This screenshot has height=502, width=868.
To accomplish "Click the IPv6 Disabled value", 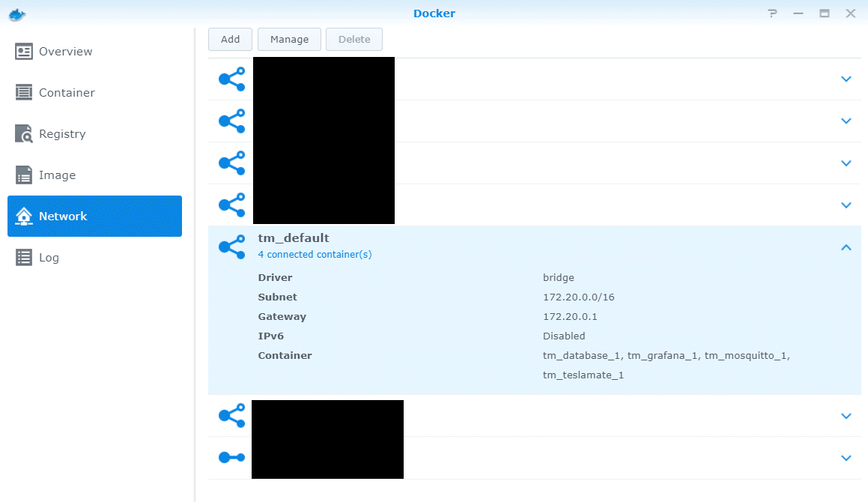I will tap(563, 336).
